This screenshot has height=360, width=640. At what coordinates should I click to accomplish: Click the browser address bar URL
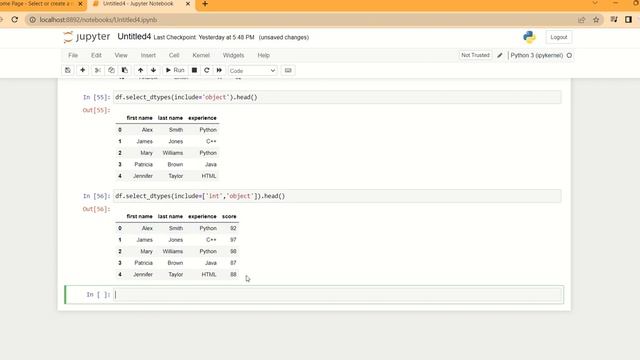click(98, 20)
